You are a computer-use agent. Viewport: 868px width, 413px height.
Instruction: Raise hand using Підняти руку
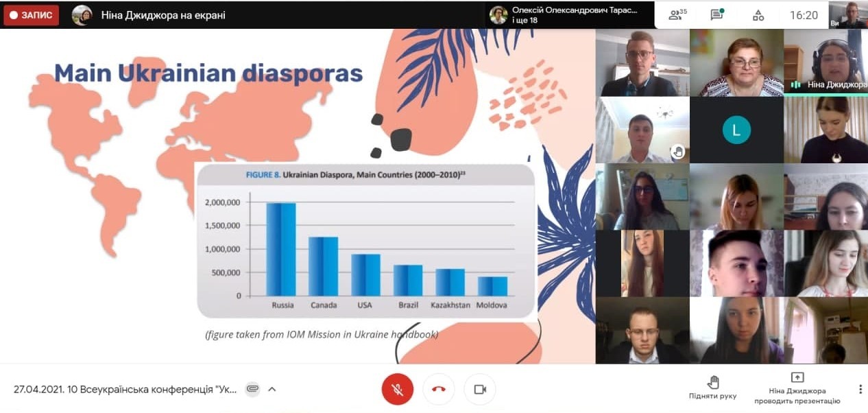click(713, 388)
